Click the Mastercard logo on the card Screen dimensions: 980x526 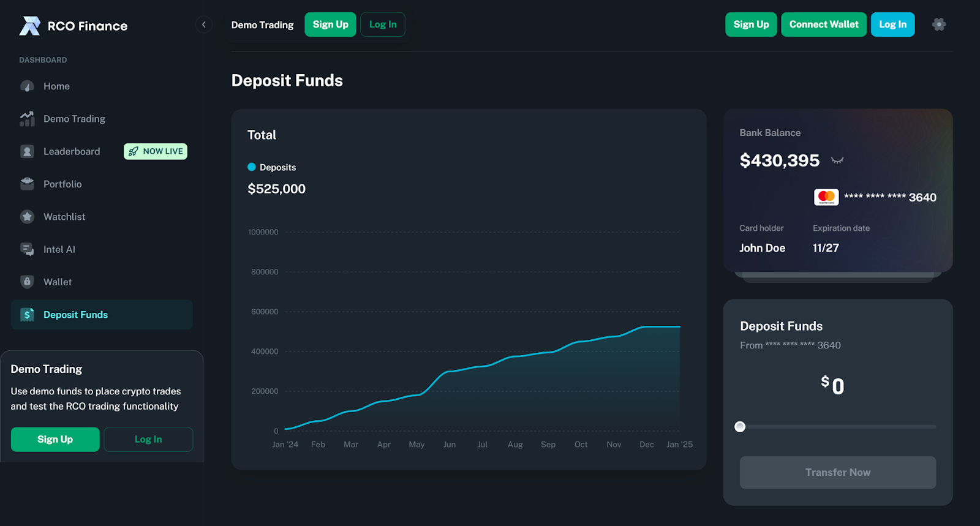[x=826, y=197]
